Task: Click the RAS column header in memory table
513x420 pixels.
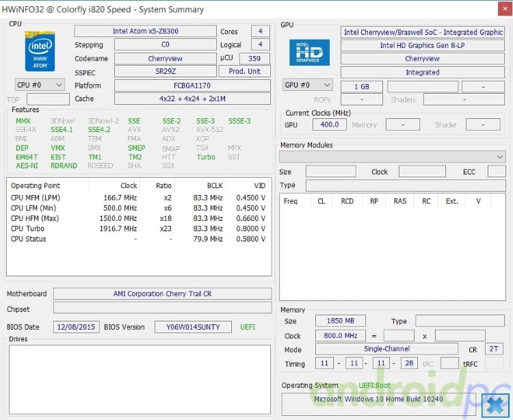Action: point(400,201)
